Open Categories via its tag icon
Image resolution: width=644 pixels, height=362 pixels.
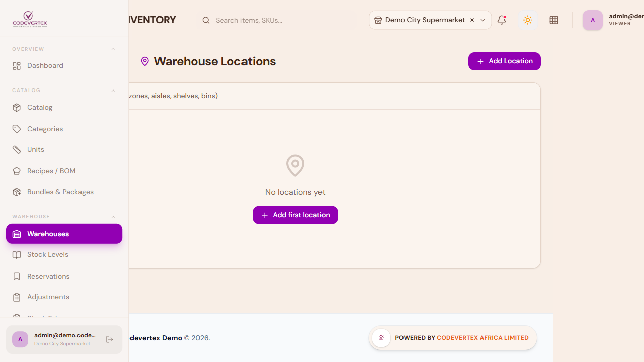(17, 129)
